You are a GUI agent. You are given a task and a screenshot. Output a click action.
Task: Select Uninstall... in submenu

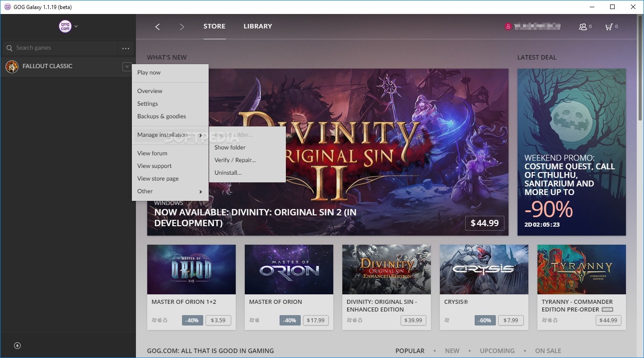pyautogui.click(x=247, y=172)
